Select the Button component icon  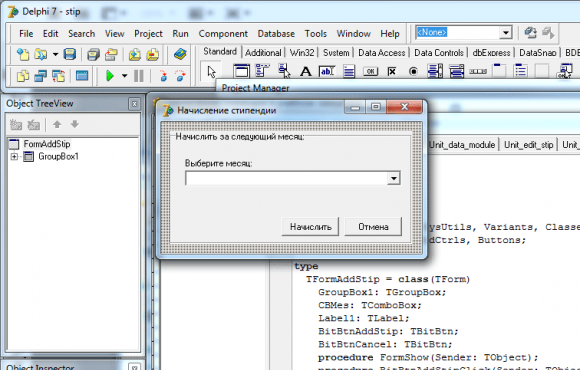[370, 71]
